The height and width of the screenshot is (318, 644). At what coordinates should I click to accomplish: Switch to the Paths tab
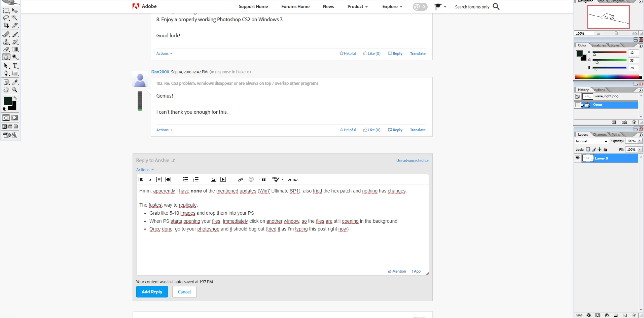[x=616, y=135]
